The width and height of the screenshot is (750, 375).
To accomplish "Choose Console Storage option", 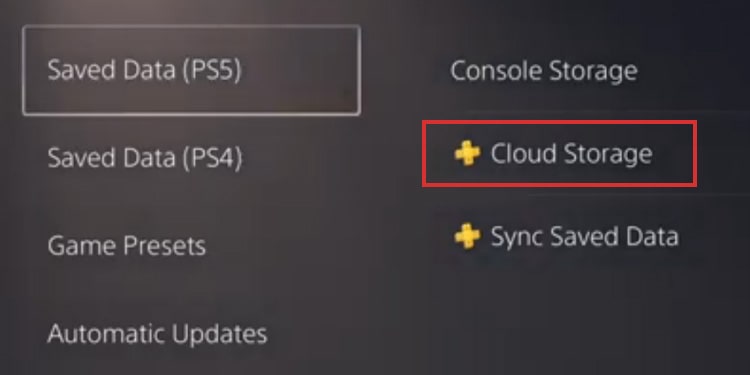I will point(544,71).
